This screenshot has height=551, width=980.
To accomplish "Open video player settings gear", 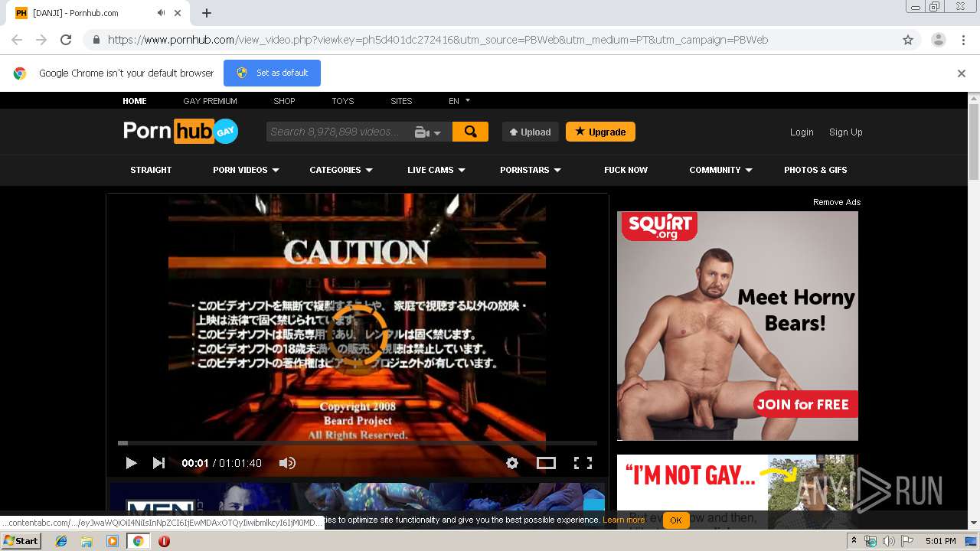I will coord(512,463).
